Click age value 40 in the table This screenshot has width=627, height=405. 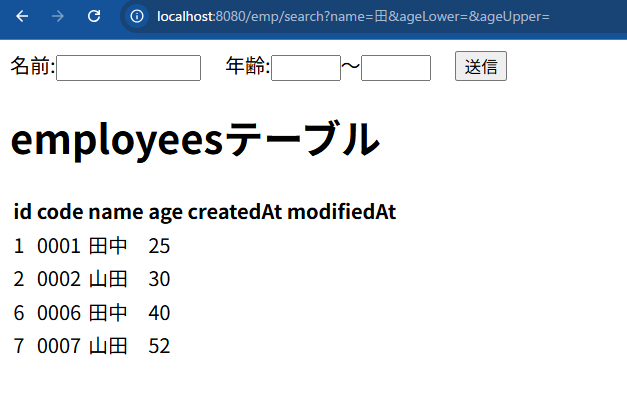(x=159, y=313)
